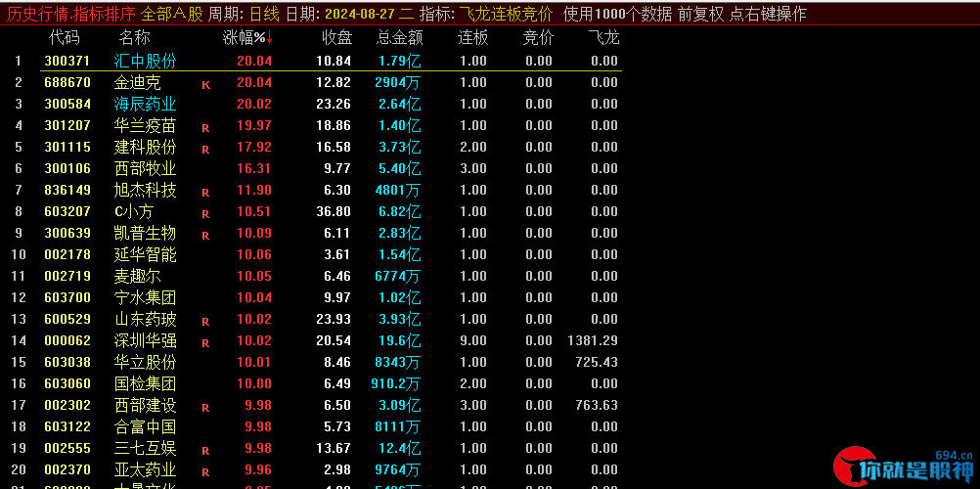Select stock code 301207
This screenshot has height=489, width=980.
(x=67, y=126)
